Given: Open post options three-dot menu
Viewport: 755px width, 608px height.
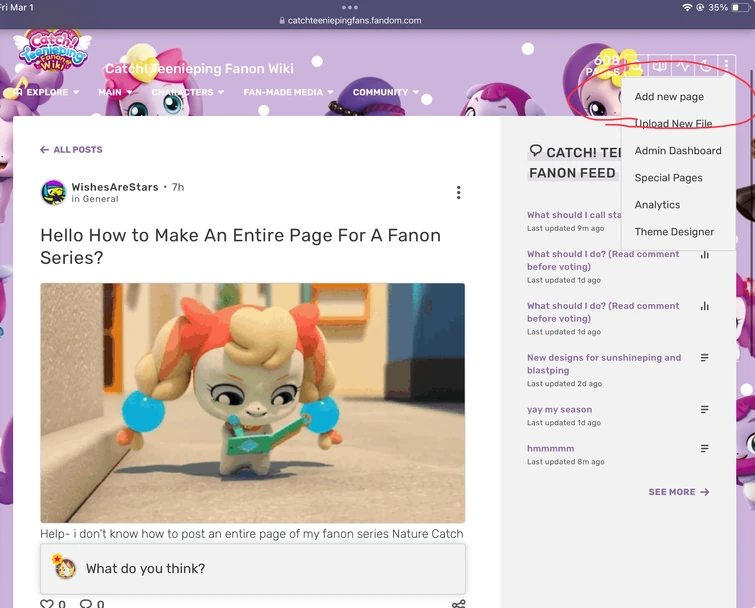Looking at the screenshot, I should [458, 193].
